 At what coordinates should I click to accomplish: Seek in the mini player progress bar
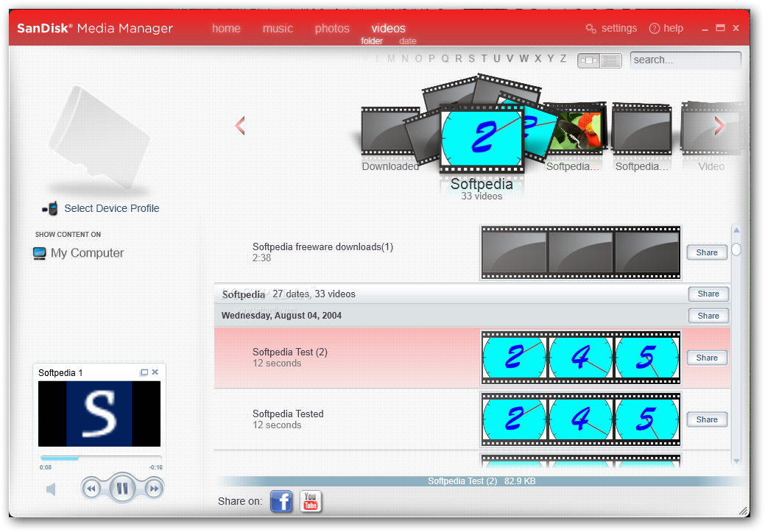pyautogui.click(x=101, y=458)
